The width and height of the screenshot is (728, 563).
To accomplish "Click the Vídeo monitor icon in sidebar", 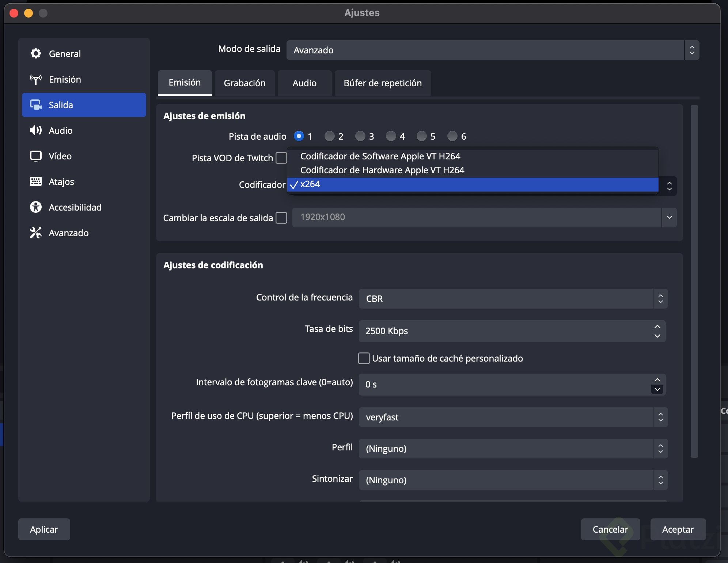I will point(35,156).
